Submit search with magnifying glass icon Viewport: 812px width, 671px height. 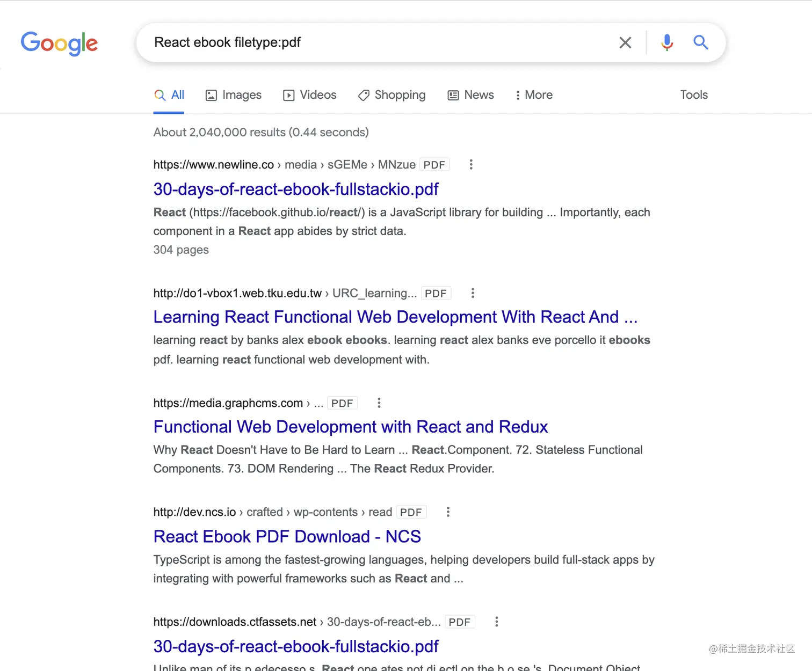pos(700,42)
